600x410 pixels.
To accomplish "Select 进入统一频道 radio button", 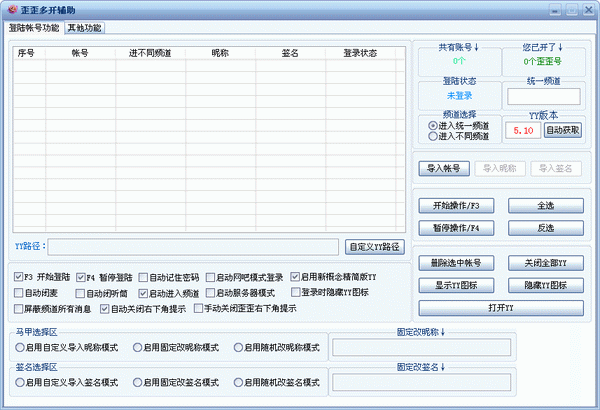I will [x=433, y=126].
